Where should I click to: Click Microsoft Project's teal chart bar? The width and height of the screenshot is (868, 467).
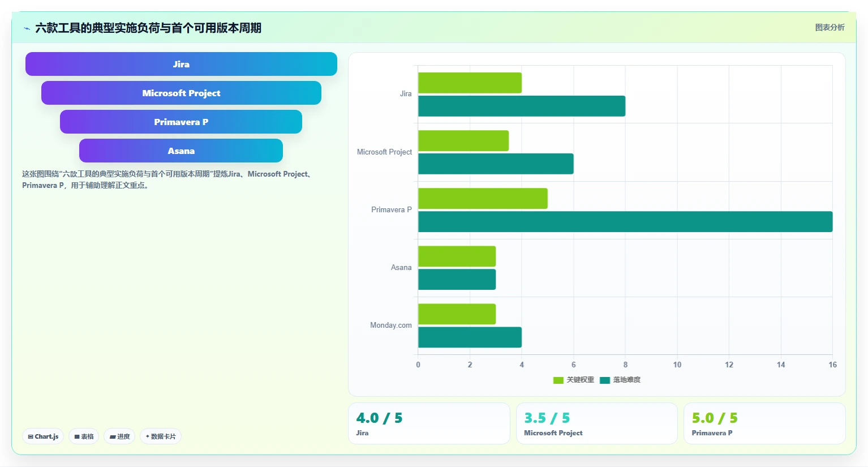[x=496, y=164]
